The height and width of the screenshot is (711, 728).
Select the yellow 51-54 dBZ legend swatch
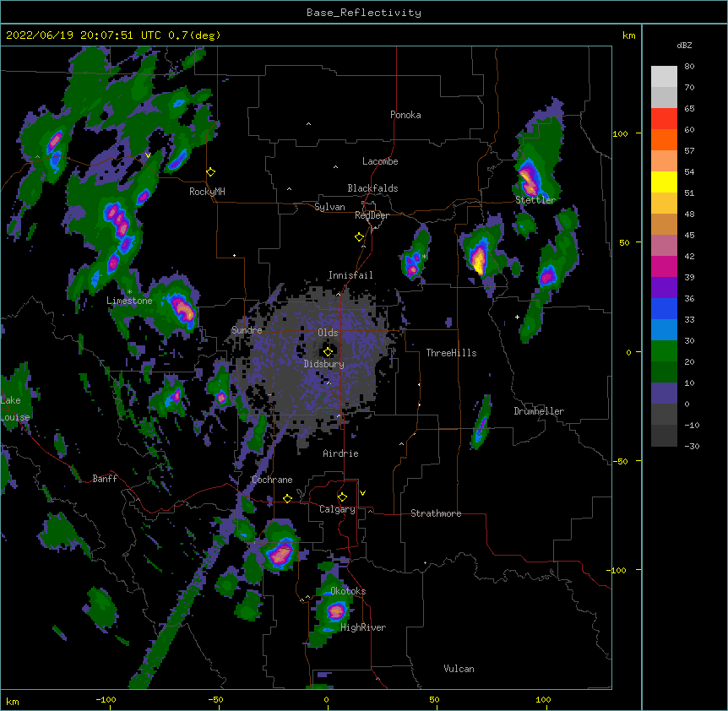coord(664,182)
